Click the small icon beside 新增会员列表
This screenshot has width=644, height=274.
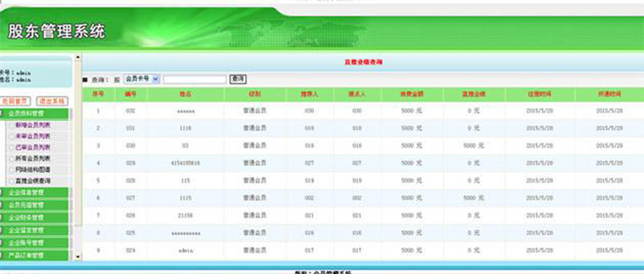pos(12,125)
